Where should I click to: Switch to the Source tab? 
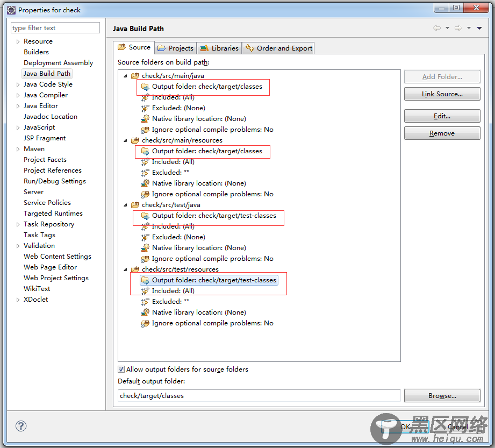point(134,47)
